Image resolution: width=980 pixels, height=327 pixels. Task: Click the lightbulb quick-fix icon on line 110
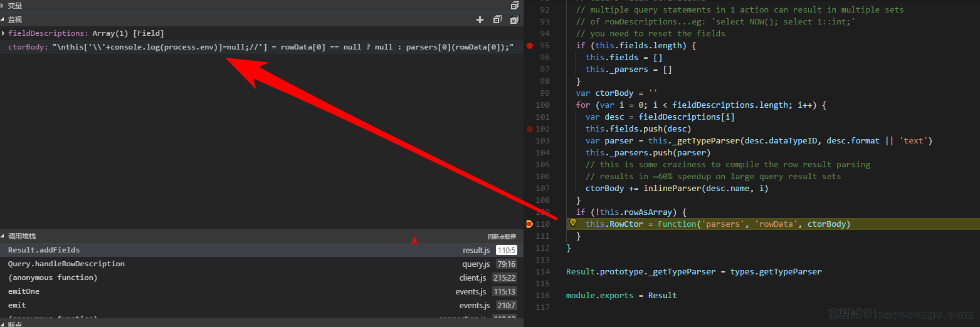pos(572,224)
